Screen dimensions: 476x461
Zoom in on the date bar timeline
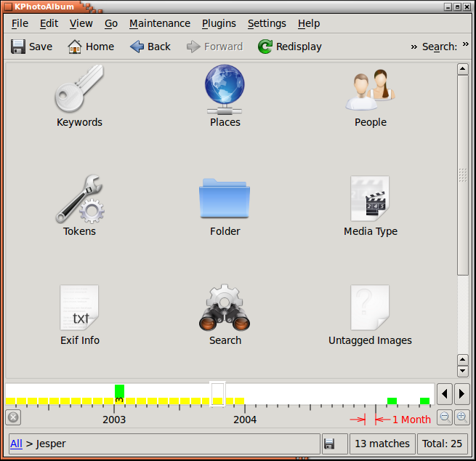pos(461,417)
